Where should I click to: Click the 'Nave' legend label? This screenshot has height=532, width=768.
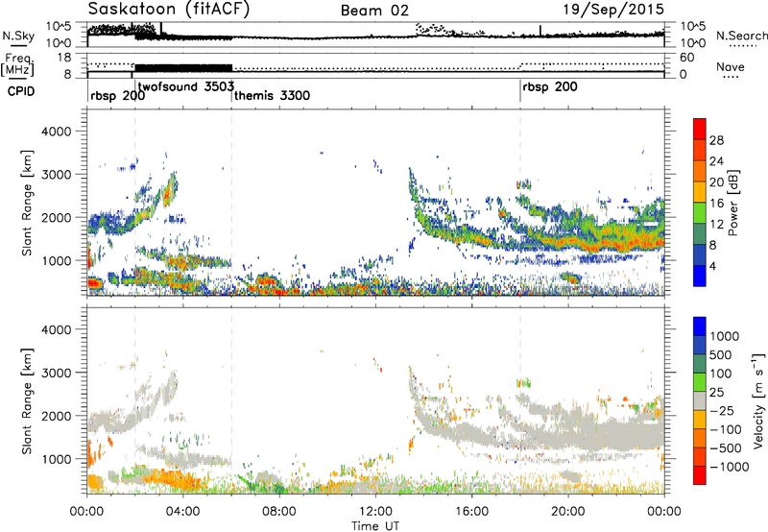click(x=730, y=66)
